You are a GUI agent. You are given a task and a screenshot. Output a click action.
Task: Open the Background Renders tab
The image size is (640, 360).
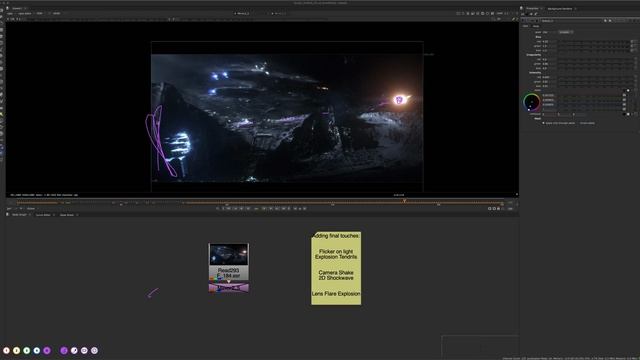560,8
